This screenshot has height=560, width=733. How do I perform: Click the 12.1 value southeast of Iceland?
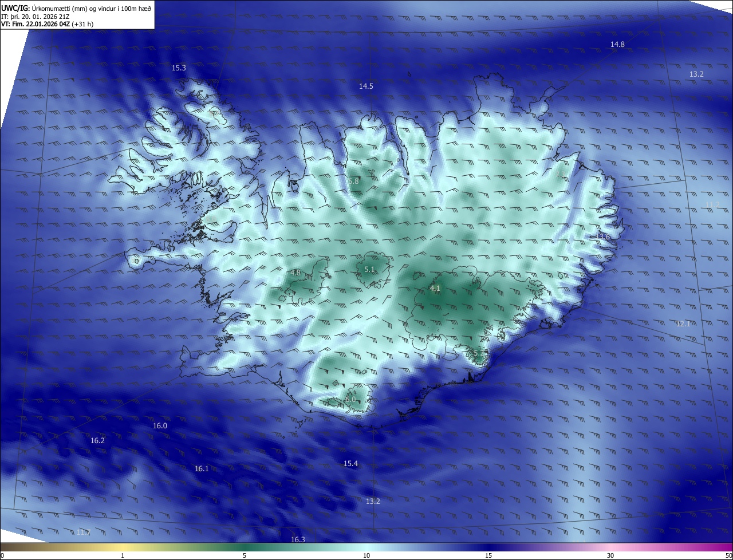click(683, 324)
